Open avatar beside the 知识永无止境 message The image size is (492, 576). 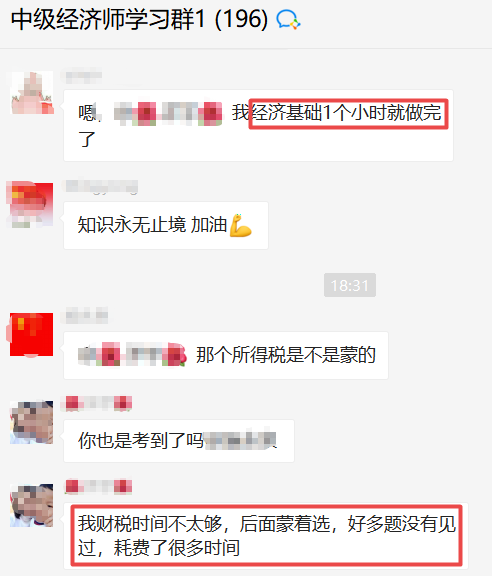(x=31, y=205)
